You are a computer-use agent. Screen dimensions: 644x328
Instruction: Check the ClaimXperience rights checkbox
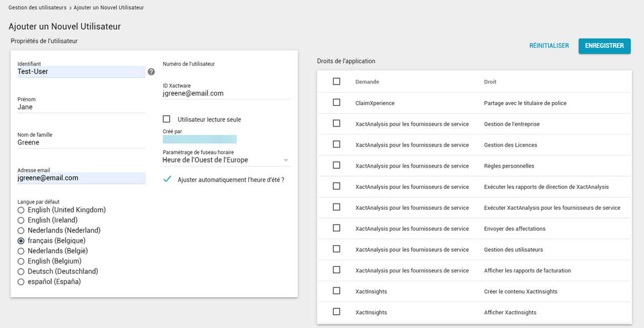[336, 102]
